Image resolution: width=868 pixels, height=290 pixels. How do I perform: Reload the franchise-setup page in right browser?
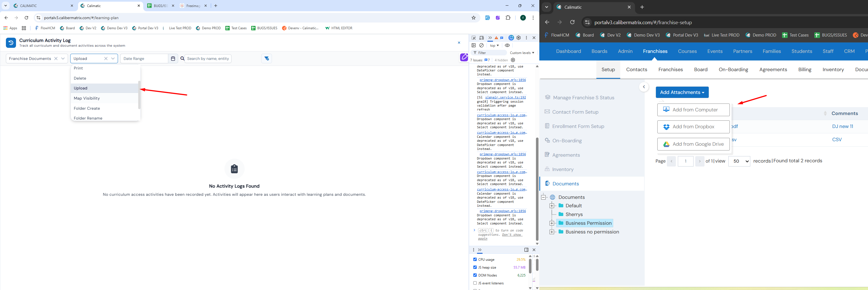coord(572,22)
